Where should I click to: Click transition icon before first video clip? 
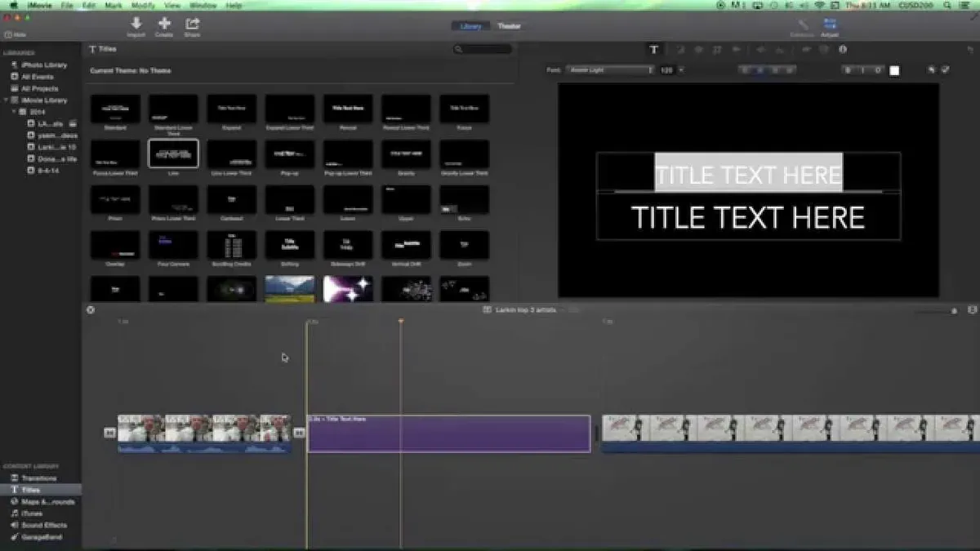tap(109, 433)
